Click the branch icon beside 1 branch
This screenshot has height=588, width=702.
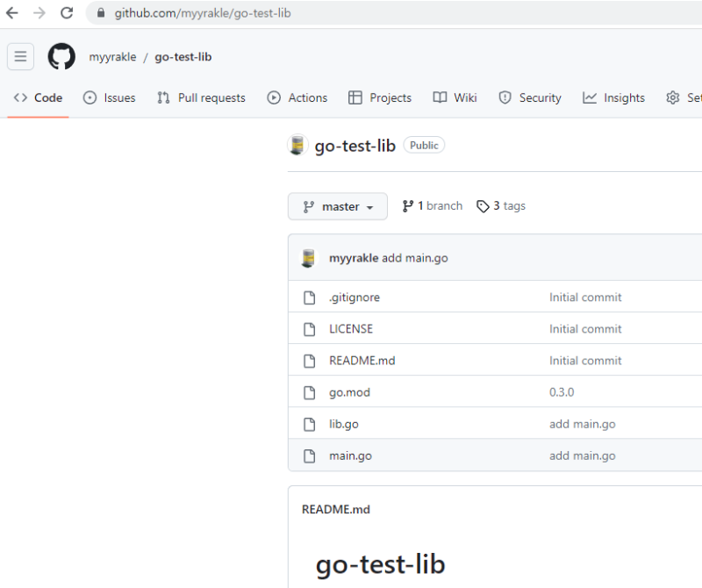pos(408,206)
